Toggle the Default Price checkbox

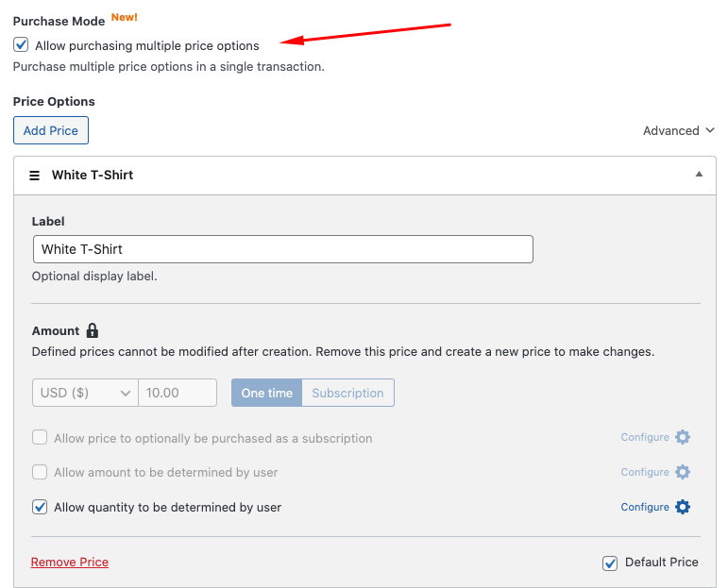click(x=610, y=563)
